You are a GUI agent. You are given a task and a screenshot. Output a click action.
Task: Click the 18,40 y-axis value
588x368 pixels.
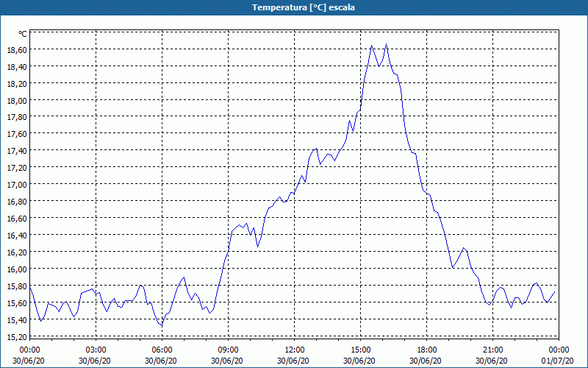(x=17, y=66)
